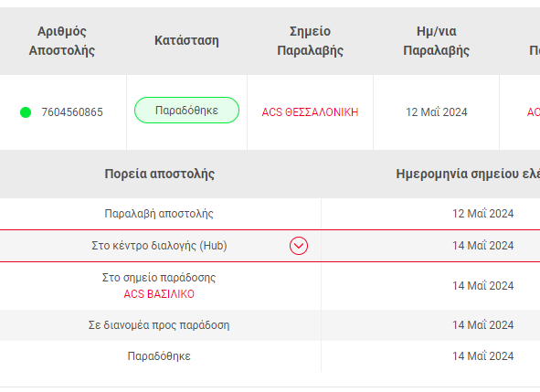540x392 pixels.
Task: Open the partially visible red AC link at right
Action: [534, 112]
